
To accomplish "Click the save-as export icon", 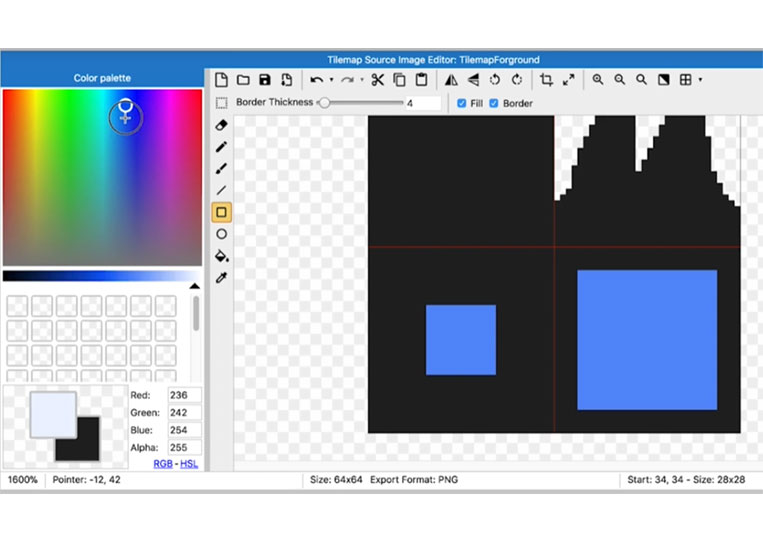I will tap(287, 80).
